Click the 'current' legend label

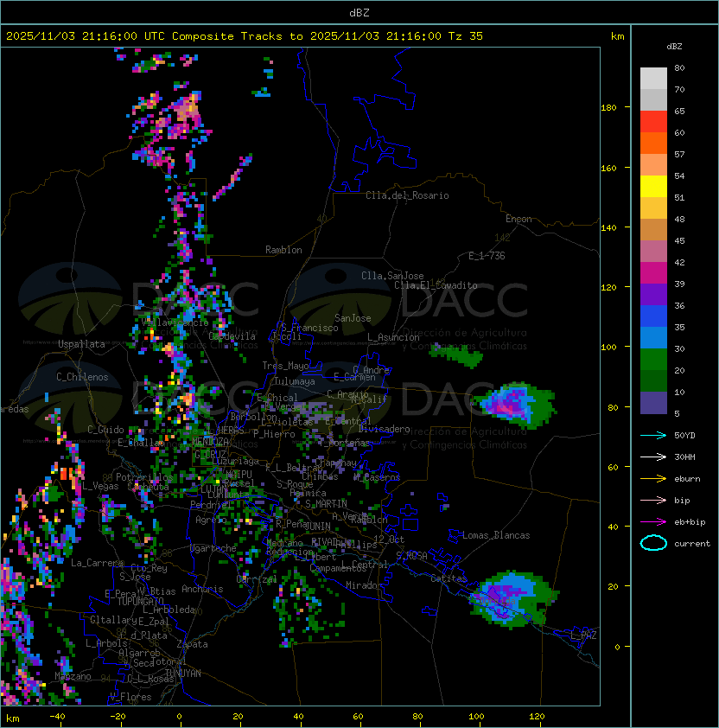pyautogui.click(x=692, y=544)
